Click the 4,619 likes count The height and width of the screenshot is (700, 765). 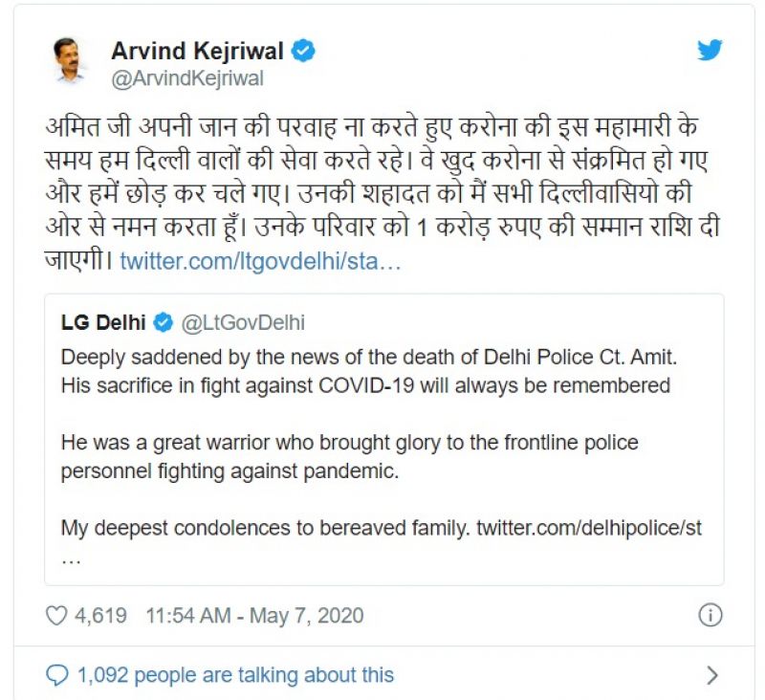100,615
